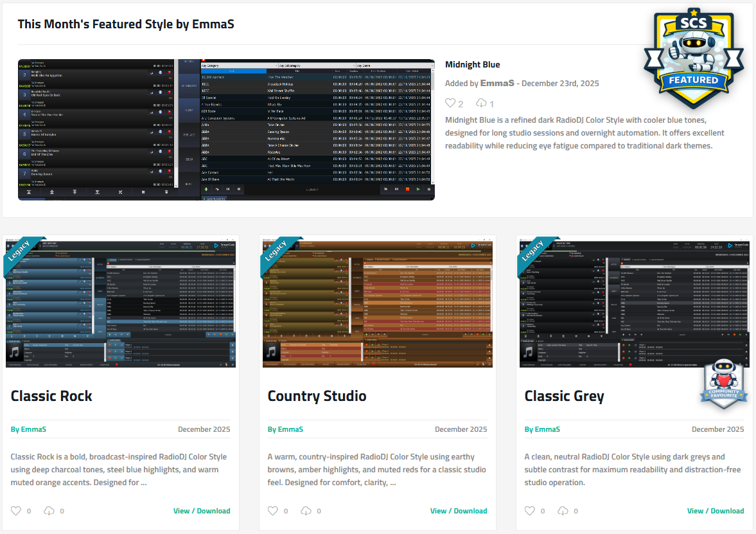Viewport: 756px width, 534px height.
Task: Click the SCS Featured badge
Action: pyautogui.click(x=693, y=58)
